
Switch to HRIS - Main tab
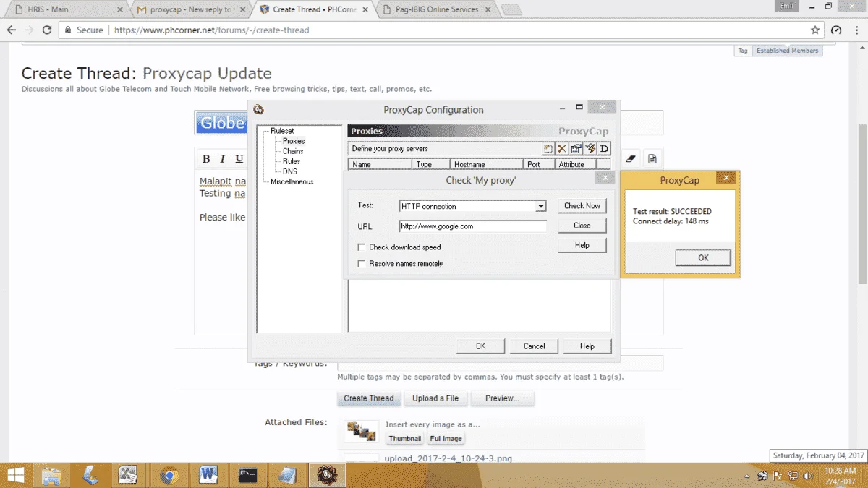click(67, 9)
